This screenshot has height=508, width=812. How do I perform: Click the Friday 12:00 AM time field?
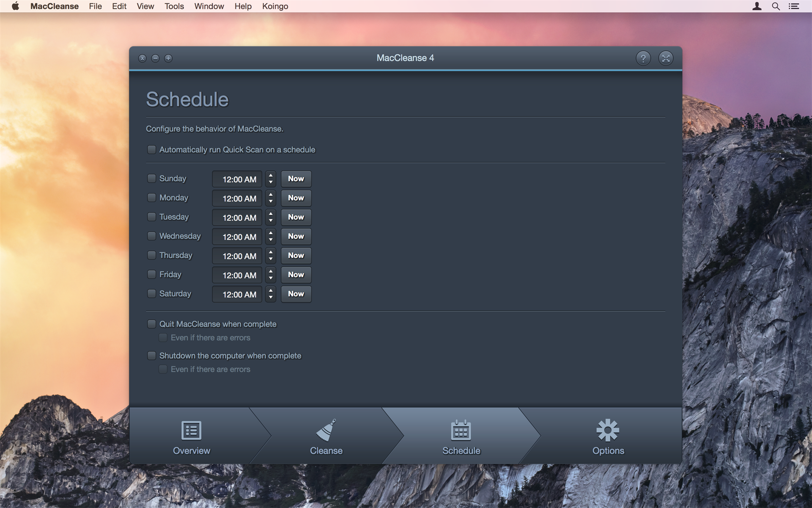tap(237, 275)
